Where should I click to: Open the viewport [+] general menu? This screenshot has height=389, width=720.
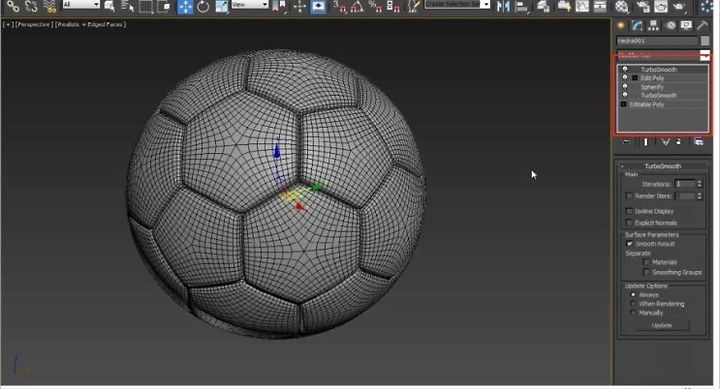8,24
